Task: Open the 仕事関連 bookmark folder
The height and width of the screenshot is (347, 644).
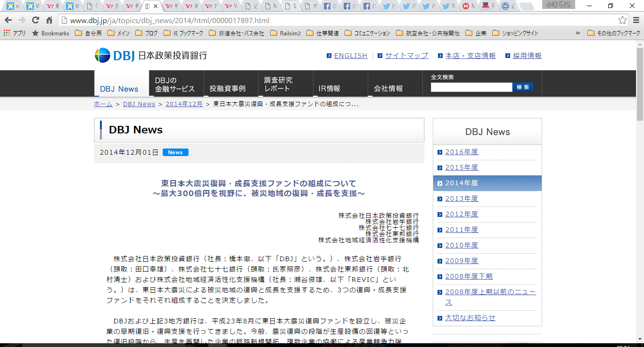Action: (323, 33)
